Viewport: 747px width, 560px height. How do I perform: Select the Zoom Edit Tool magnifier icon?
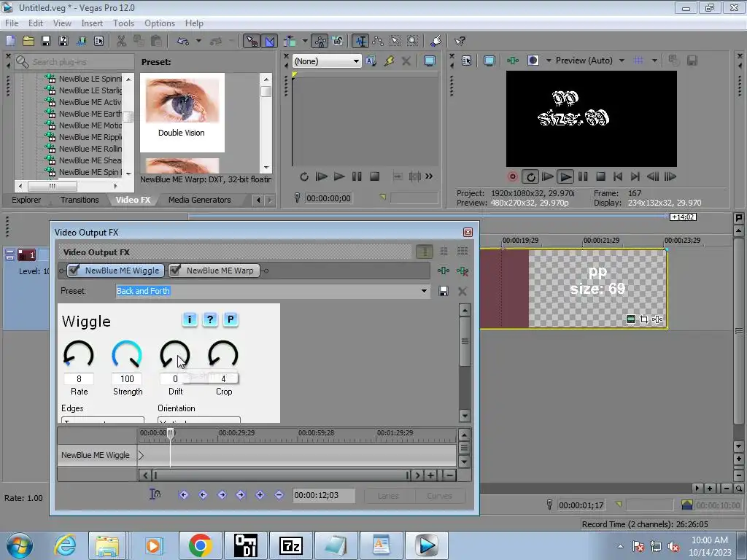tap(413, 42)
